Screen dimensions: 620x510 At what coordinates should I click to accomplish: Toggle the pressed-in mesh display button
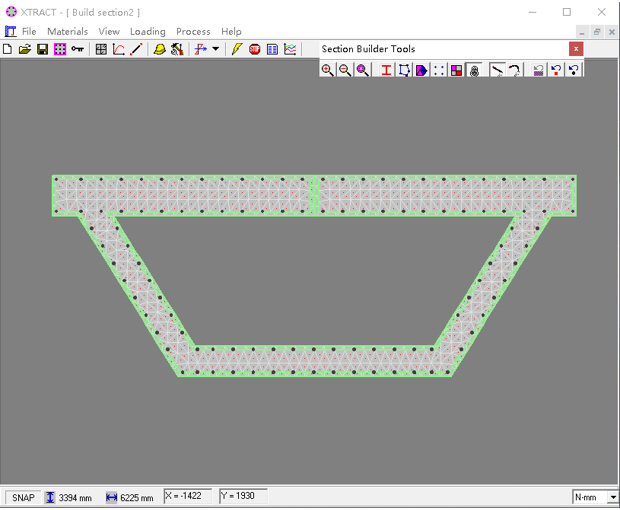tap(474, 70)
